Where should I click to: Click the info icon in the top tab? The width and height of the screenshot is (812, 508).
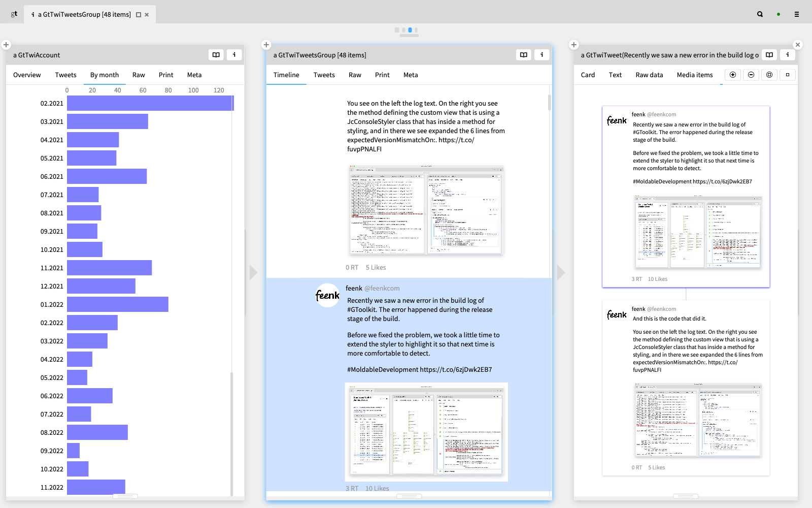pyautogui.click(x=33, y=15)
